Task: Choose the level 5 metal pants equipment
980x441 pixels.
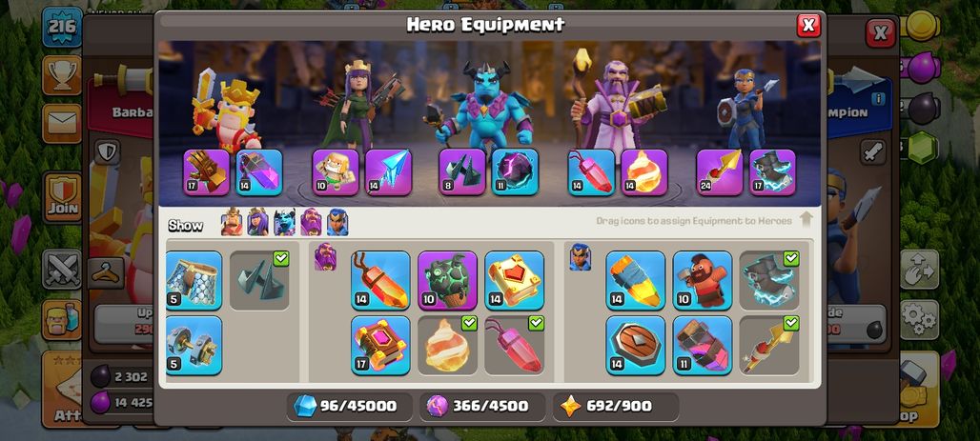Action: (x=194, y=280)
